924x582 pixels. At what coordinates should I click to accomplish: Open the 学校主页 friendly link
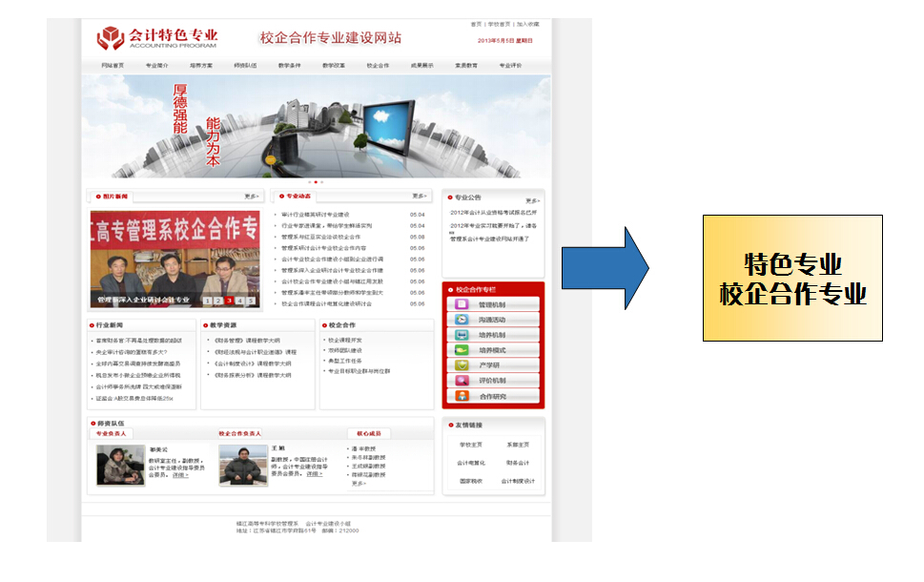click(472, 445)
